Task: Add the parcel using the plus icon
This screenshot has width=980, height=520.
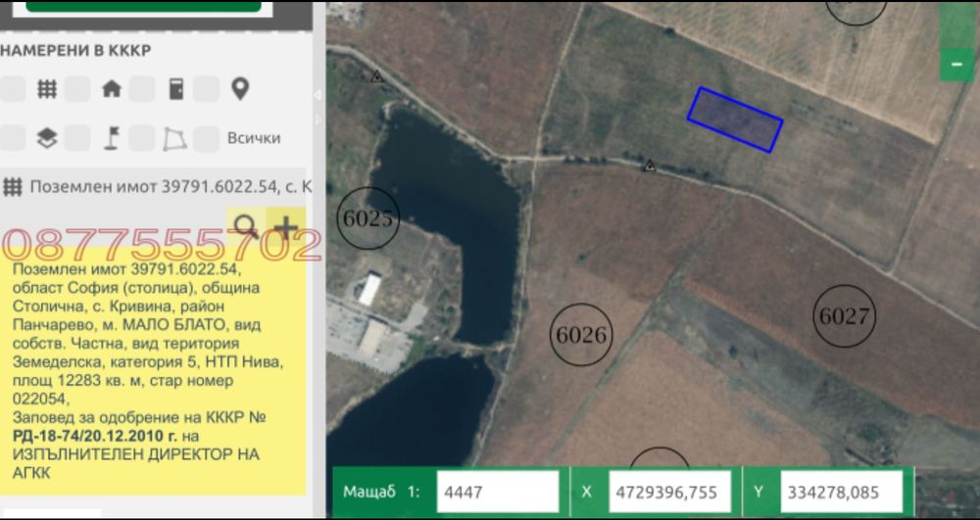Action: 286,226
